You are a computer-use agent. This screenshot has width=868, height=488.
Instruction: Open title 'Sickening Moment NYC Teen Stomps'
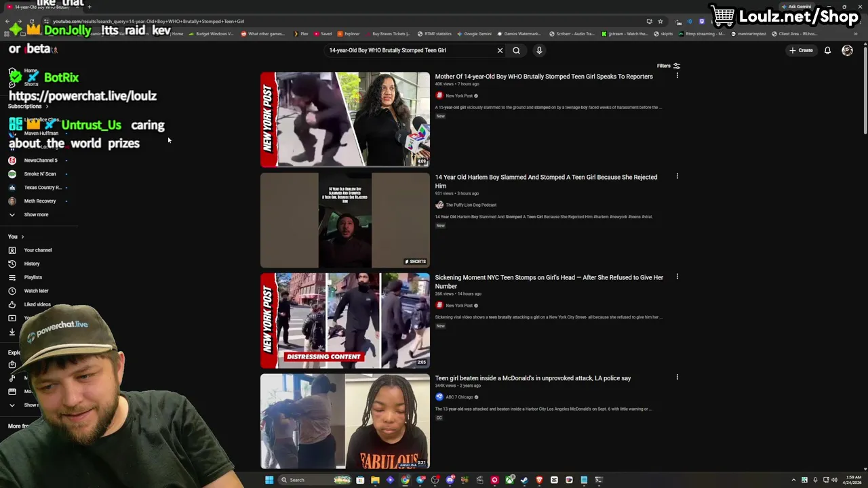point(549,281)
